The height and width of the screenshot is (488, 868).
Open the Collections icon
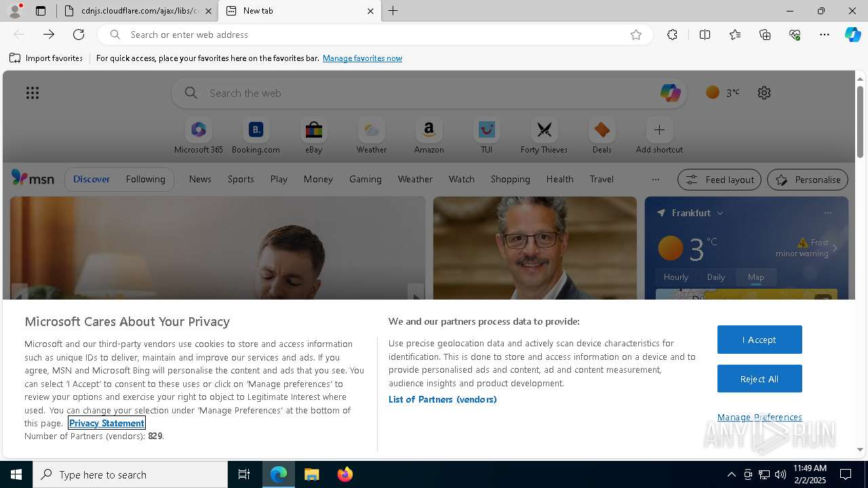[x=765, y=35]
